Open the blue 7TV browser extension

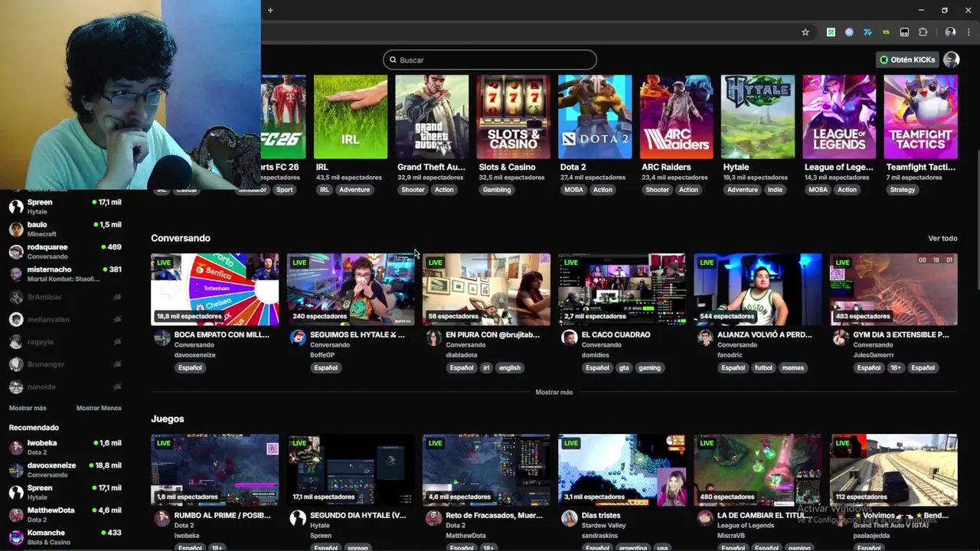(867, 32)
